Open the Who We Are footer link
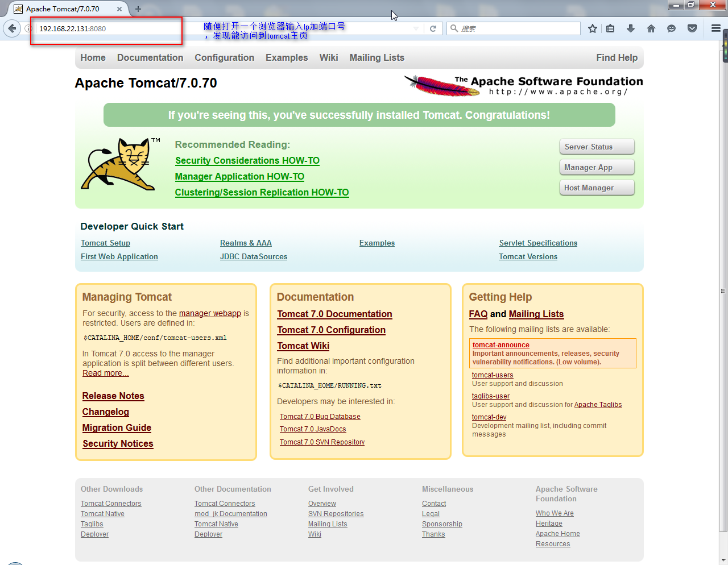 pos(555,513)
